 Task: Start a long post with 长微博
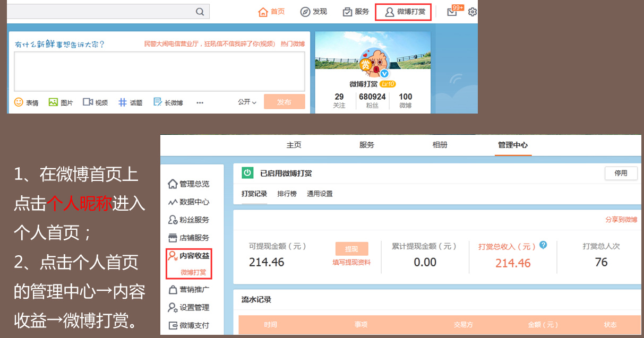(x=168, y=102)
